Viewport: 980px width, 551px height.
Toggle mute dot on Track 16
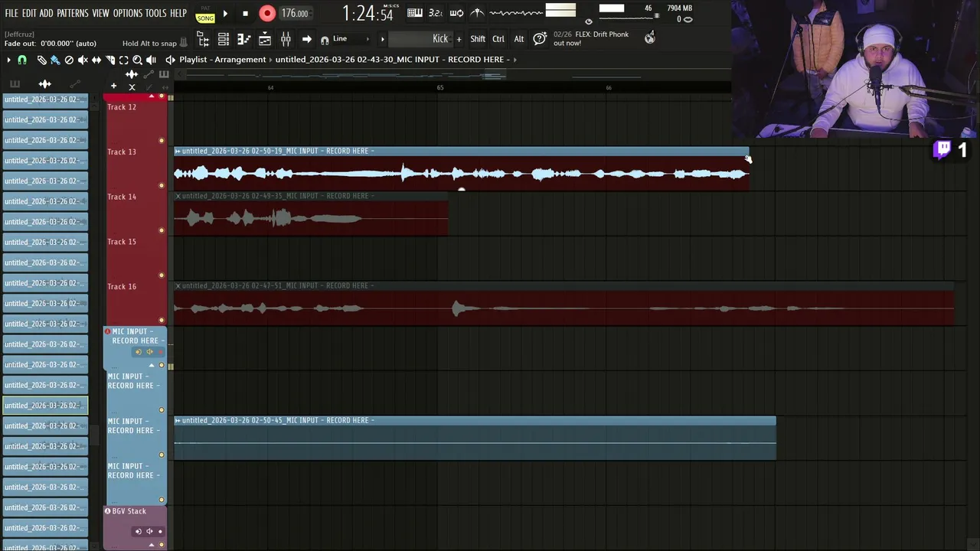[x=161, y=320]
